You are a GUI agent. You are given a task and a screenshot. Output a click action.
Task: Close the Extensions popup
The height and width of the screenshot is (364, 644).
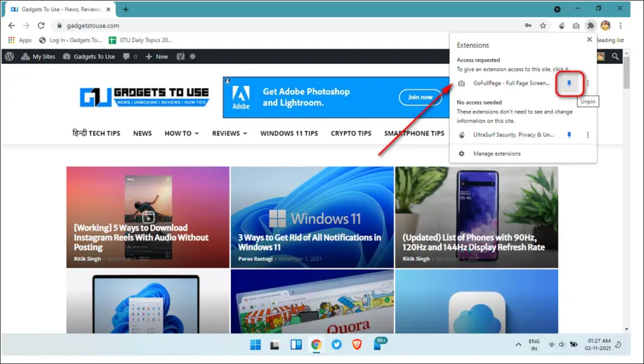(589, 40)
